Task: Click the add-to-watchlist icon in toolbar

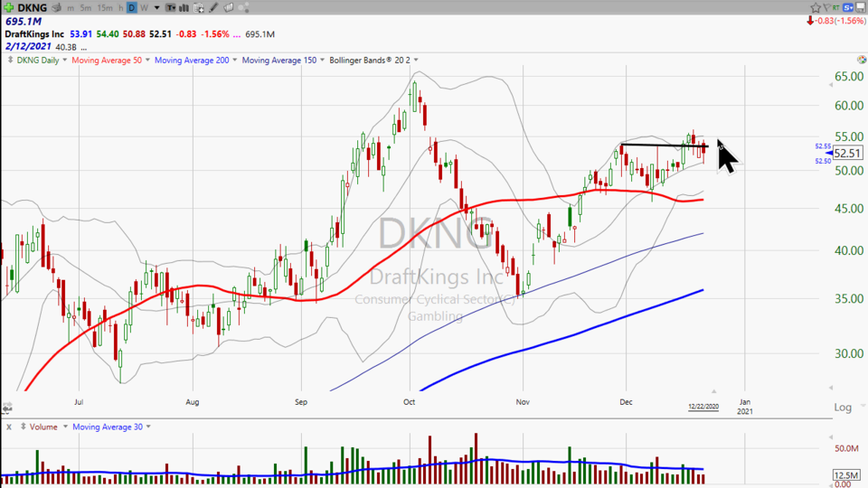Action: (199, 8)
